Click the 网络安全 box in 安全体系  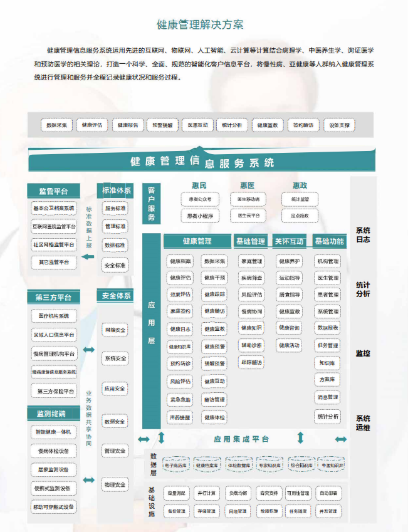[x=115, y=330]
